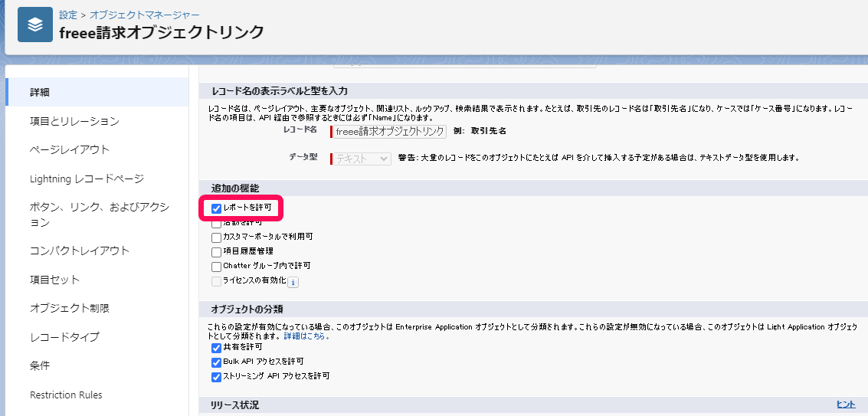Open 条件 in sidebar
This screenshot has width=868, height=416.
pyautogui.click(x=40, y=366)
